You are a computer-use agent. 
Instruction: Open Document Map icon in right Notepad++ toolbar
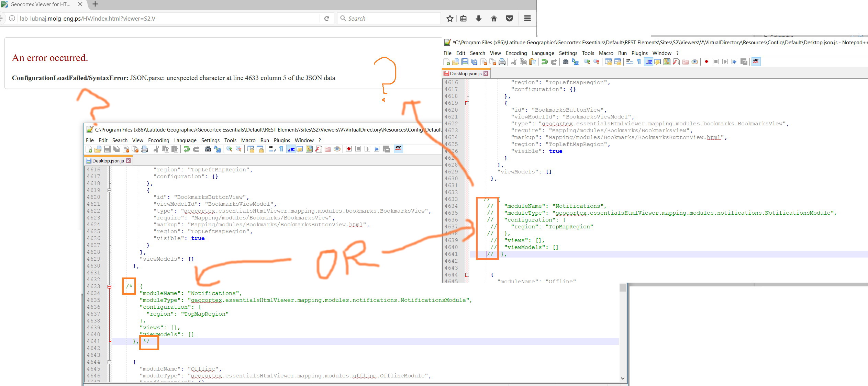pos(667,62)
